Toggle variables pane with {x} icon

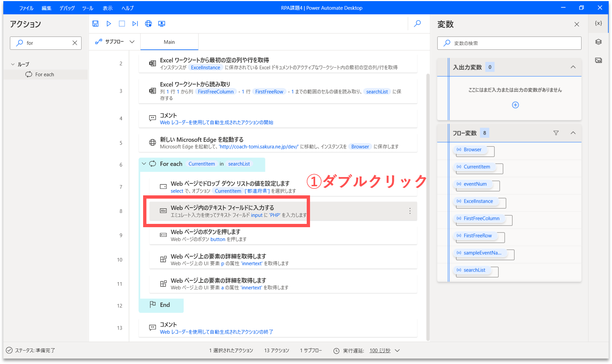coord(598,23)
